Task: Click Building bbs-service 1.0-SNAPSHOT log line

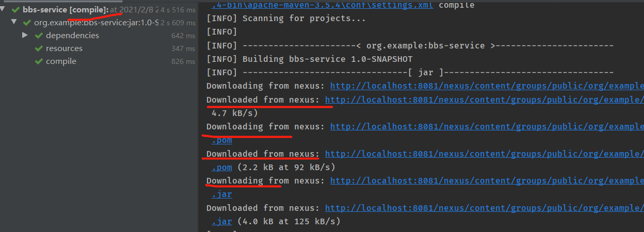Action: click(x=309, y=59)
